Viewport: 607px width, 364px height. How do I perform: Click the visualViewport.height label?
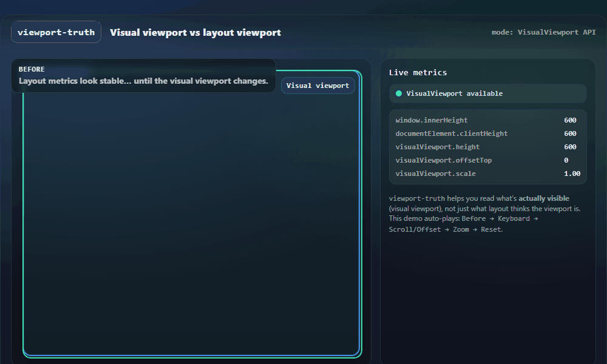pyautogui.click(x=438, y=147)
